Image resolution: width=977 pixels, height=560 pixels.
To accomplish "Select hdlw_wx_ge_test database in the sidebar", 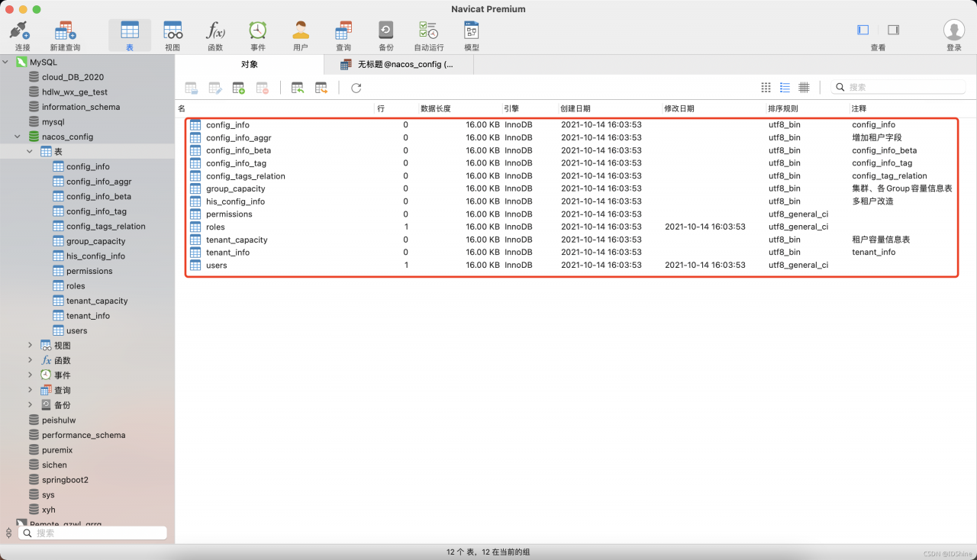I will (75, 92).
